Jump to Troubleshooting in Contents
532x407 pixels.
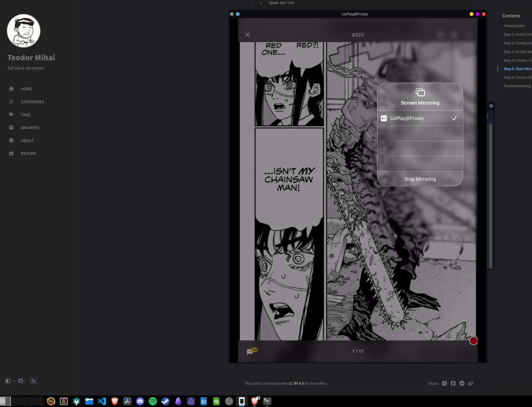[517, 86]
